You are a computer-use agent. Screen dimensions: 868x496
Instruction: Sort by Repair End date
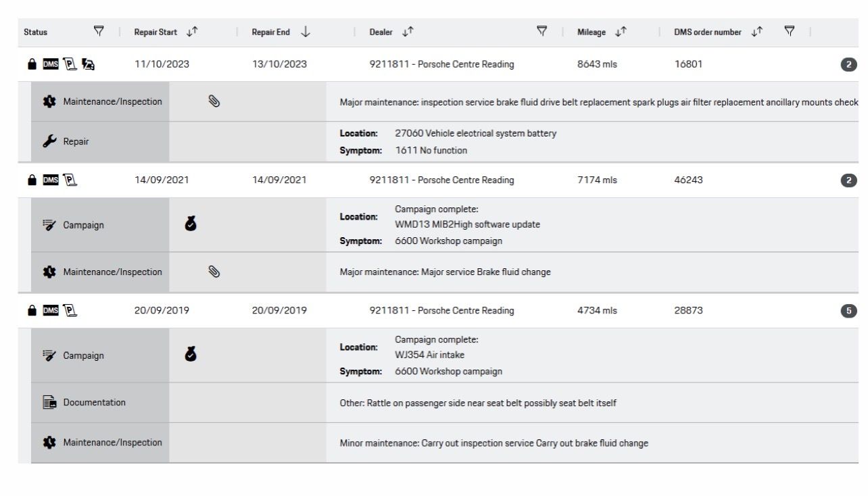(306, 32)
